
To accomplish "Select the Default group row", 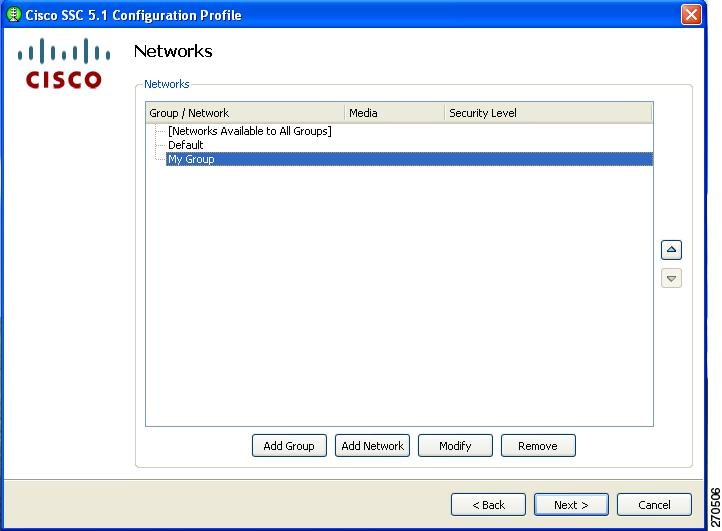I will (185, 145).
